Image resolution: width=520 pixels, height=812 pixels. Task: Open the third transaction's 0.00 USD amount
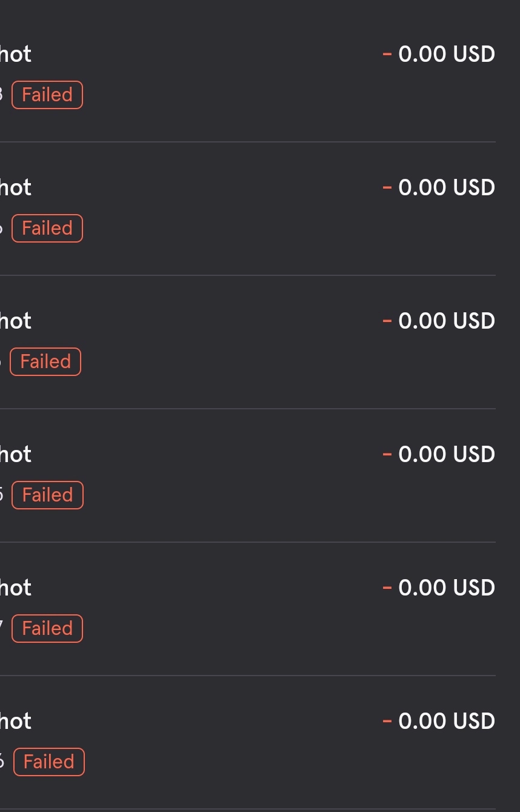(447, 321)
